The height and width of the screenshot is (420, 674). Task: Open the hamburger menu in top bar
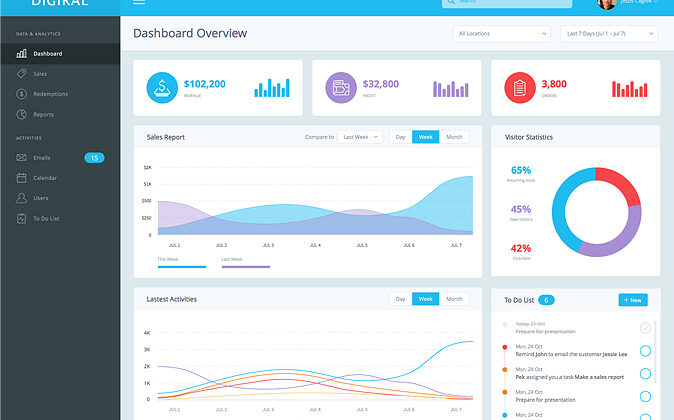coord(139,2)
